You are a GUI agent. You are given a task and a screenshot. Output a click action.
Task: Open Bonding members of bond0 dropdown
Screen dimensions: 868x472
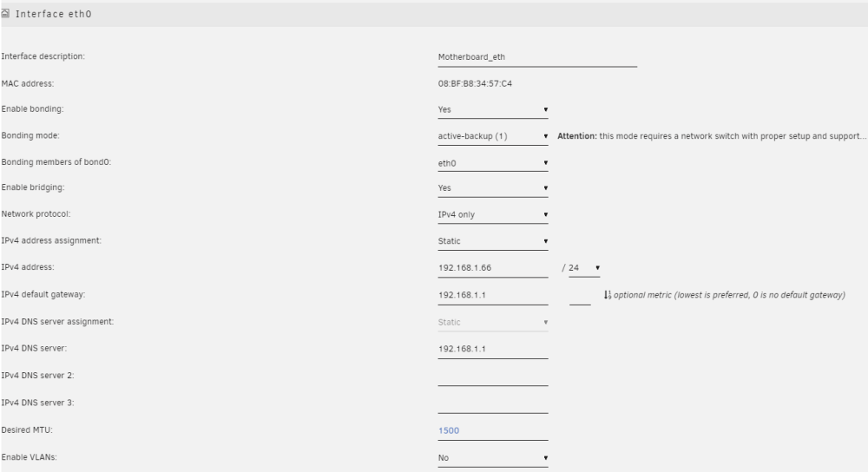click(x=493, y=163)
